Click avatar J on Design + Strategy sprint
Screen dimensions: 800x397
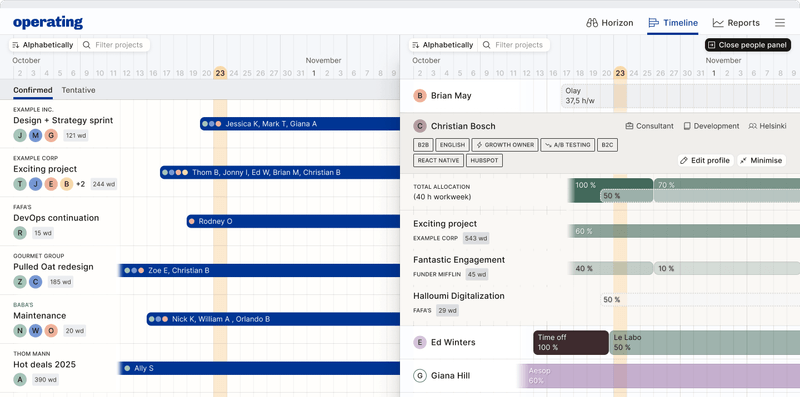click(x=20, y=135)
